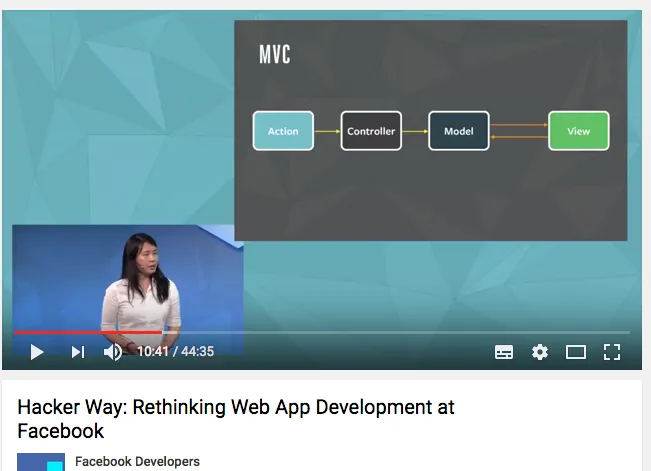651x471 pixels.
Task: Mute the video volume
Action: tap(113, 352)
